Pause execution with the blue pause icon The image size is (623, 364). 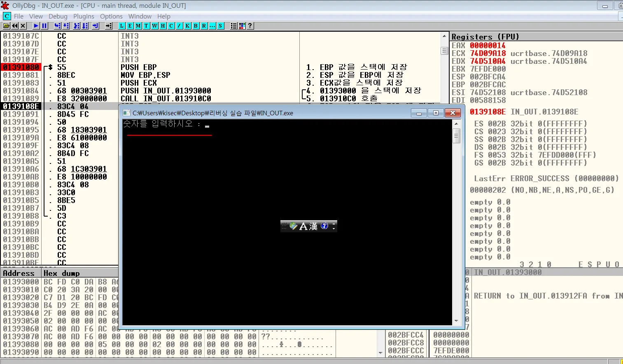[x=44, y=26]
